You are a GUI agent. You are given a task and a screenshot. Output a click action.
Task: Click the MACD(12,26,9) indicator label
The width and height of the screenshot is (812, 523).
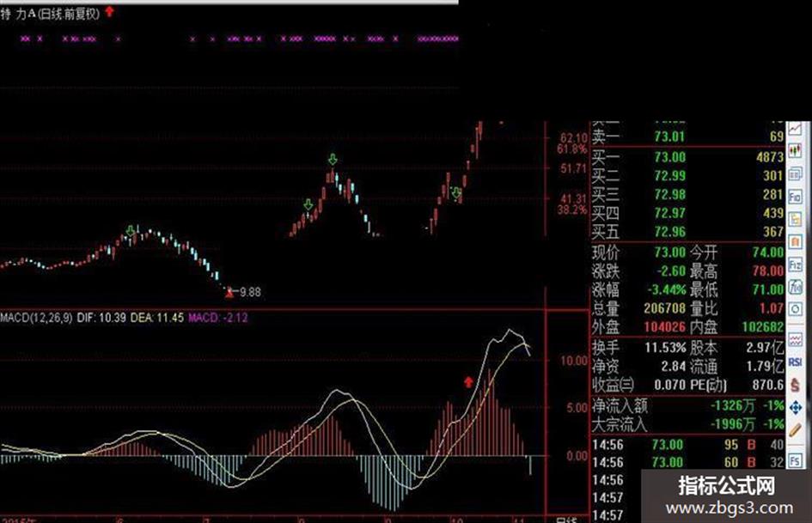(x=36, y=318)
